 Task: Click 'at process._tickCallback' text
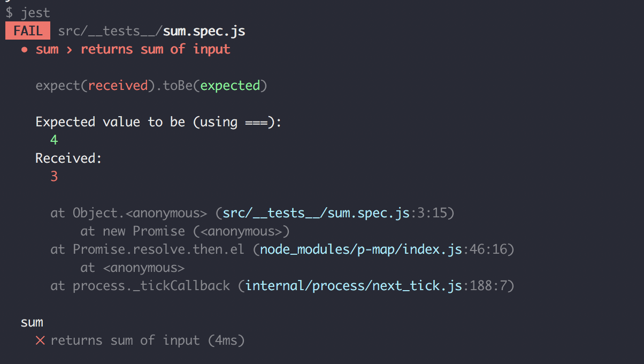tap(140, 286)
